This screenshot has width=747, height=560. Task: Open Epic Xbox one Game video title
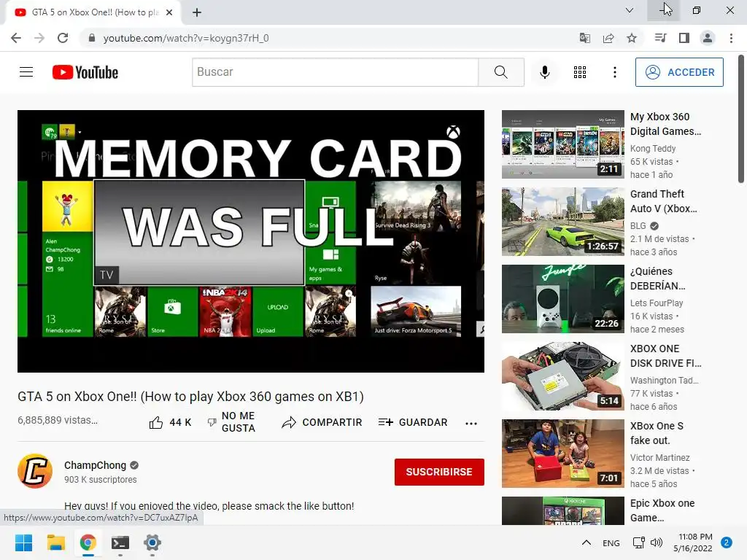coord(662,510)
